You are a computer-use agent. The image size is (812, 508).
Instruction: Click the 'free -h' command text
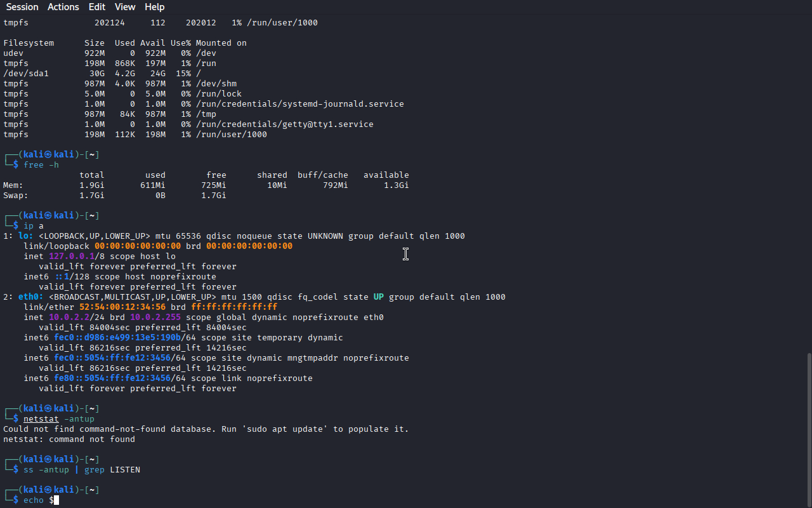pos(41,165)
